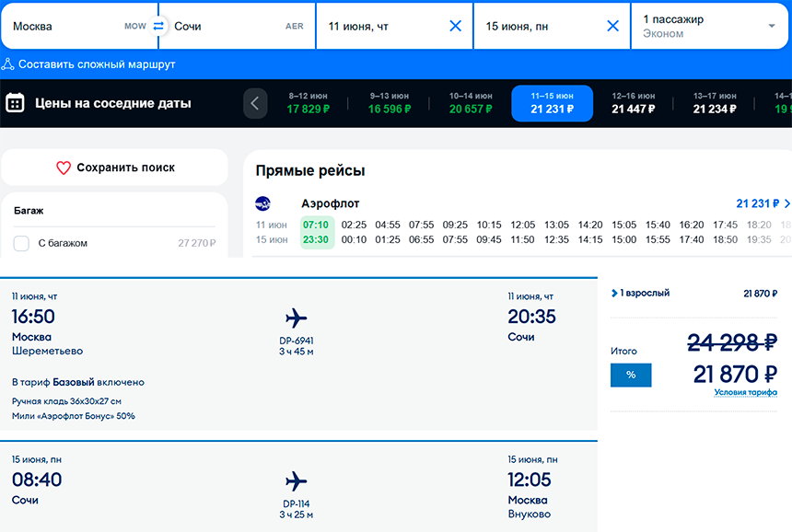
Task: Clear the 11 июня departure date
Action: tap(455, 26)
